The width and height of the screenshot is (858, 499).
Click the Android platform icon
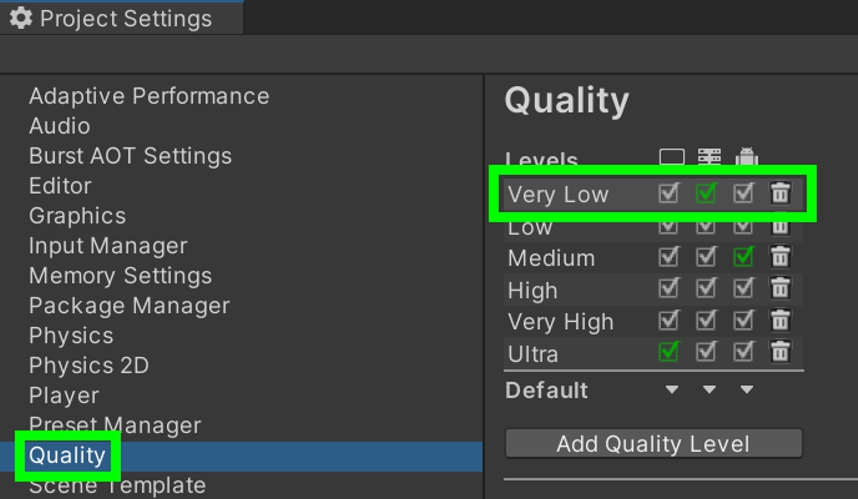[x=746, y=158]
